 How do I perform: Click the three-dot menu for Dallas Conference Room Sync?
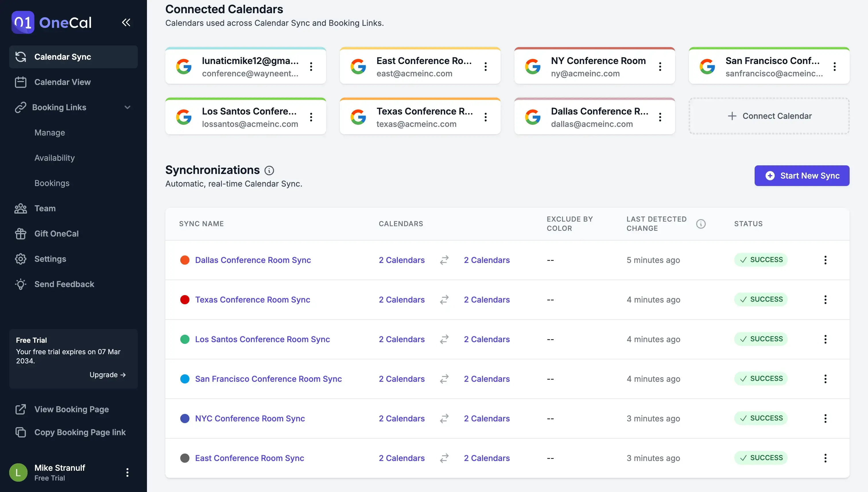[825, 260]
